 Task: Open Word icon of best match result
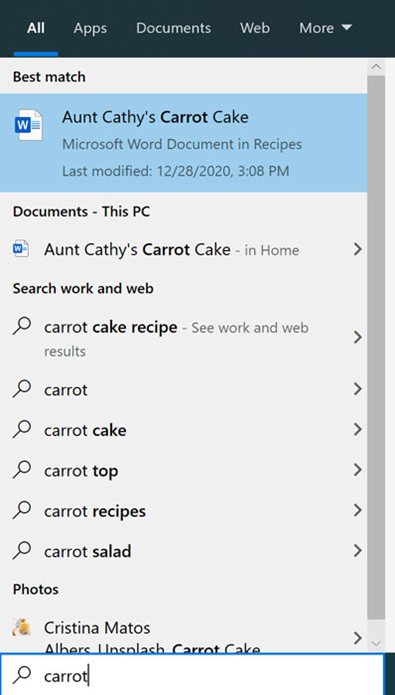coord(29,125)
